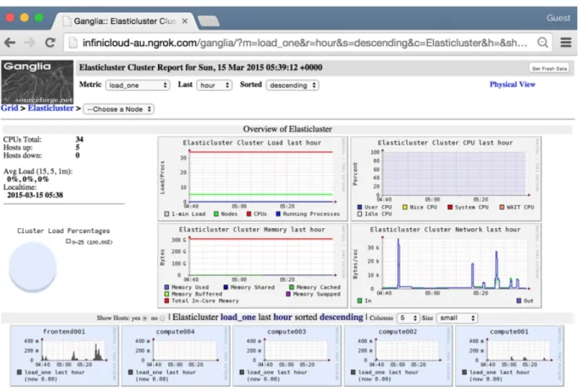Click the Cluster Load Percentages pie chart
This screenshot has height=392, width=578.
32,267
